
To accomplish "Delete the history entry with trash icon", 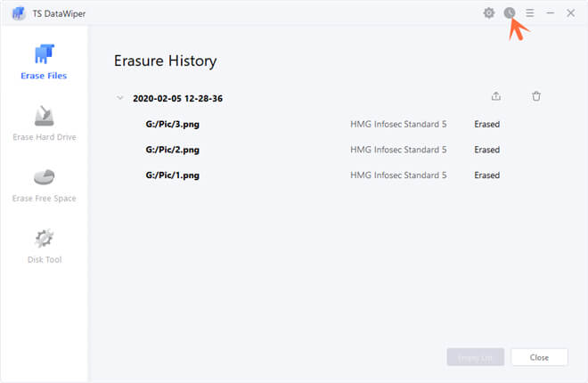I will click(536, 97).
